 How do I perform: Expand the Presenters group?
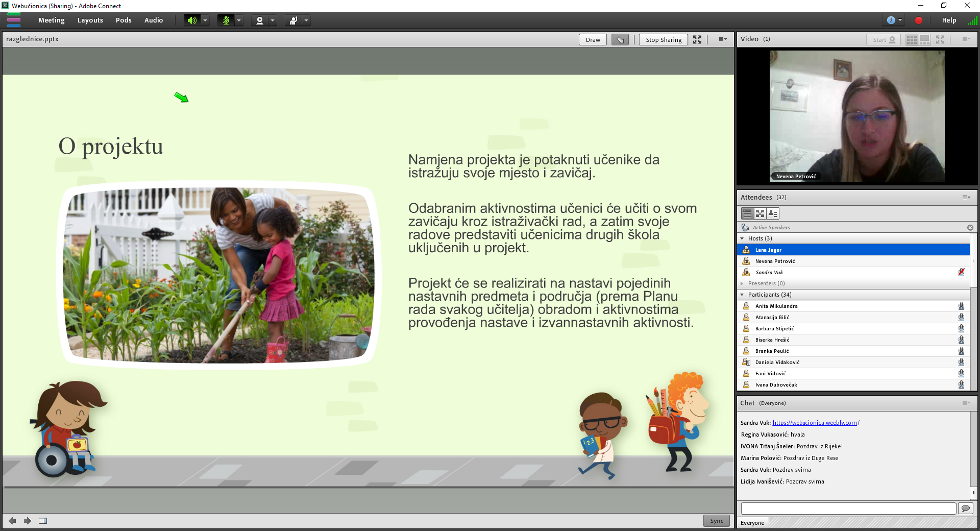pos(743,284)
